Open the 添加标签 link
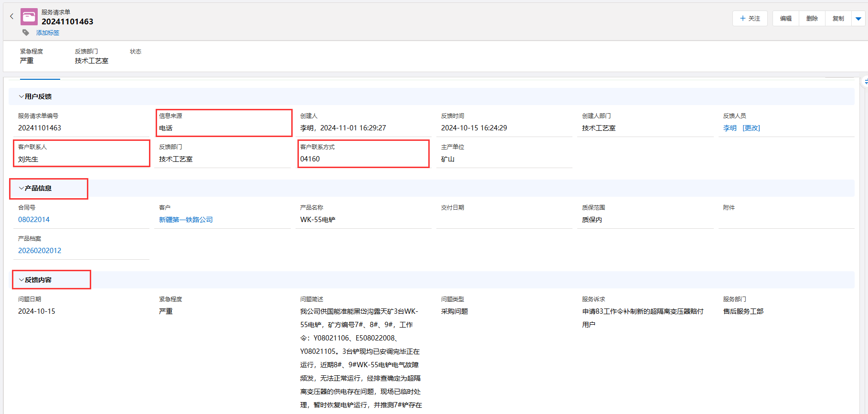Screen dimensions: 868x414 click(48, 33)
